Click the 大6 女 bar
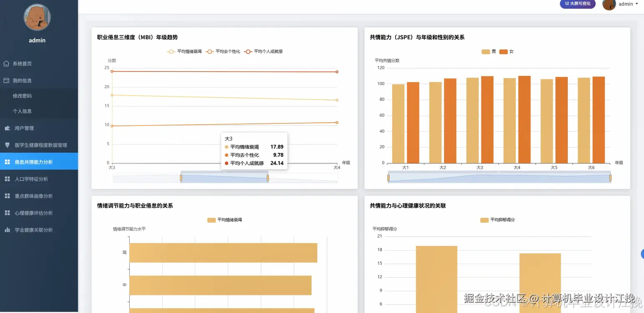 (x=599, y=120)
